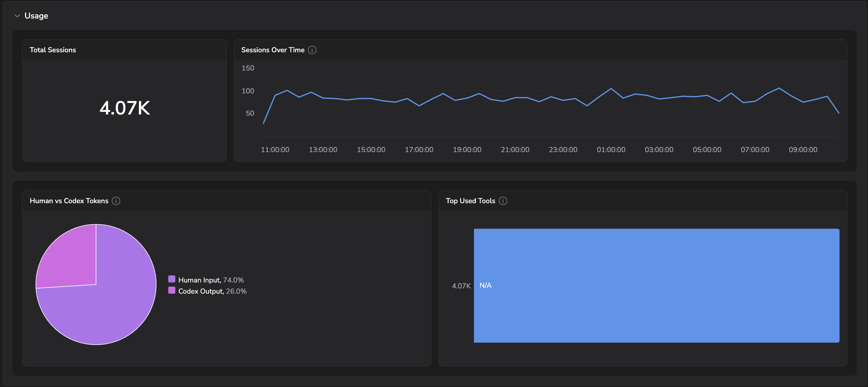Click the 11:00:00 time axis label
The image size is (868, 387).
pos(275,149)
